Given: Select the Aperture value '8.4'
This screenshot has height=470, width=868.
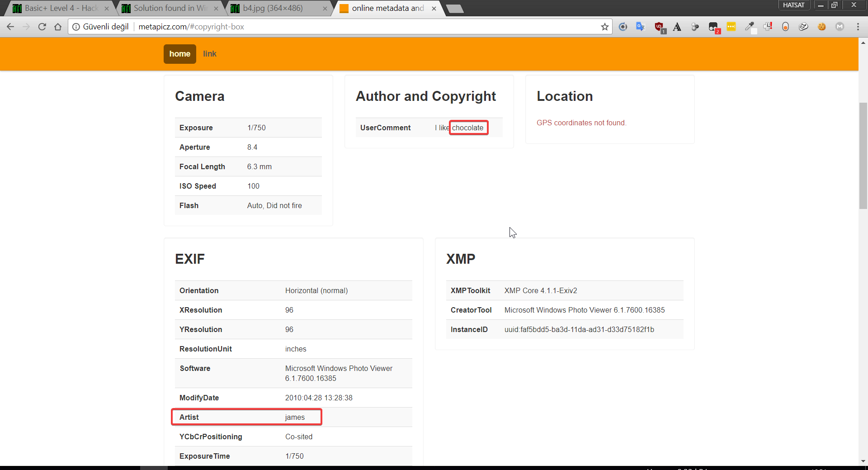Looking at the screenshot, I should (x=252, y=147).
